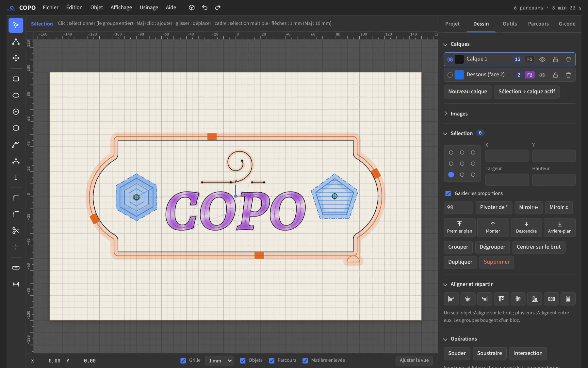Select the rectangle drawing tool

16,79
